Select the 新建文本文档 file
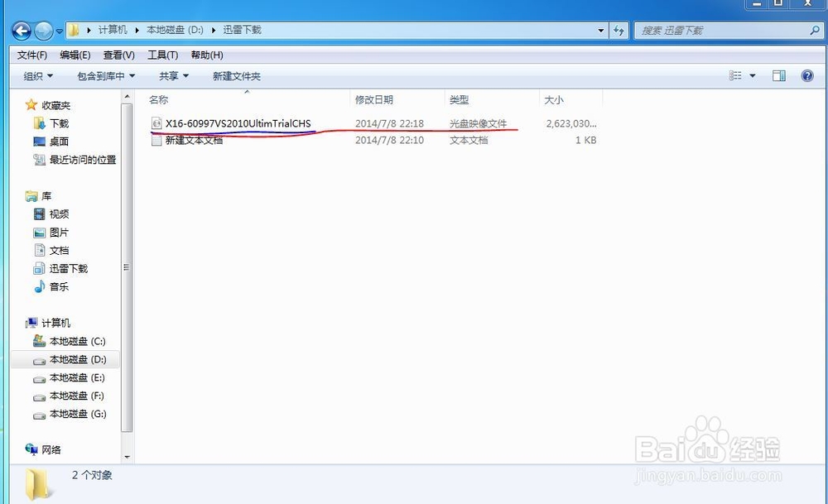 click(x=194, y=140)
